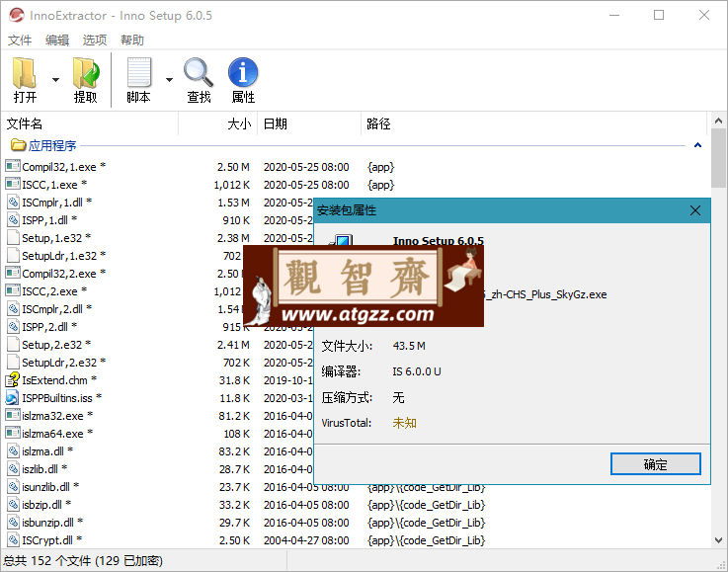Click the islzma.dll file icon
The image size is (728, 572).
[x=14, y=450]
